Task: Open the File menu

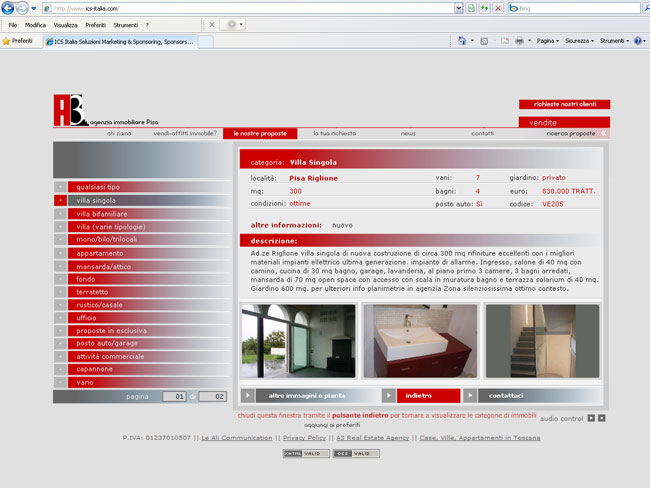Action: point(13,25)
